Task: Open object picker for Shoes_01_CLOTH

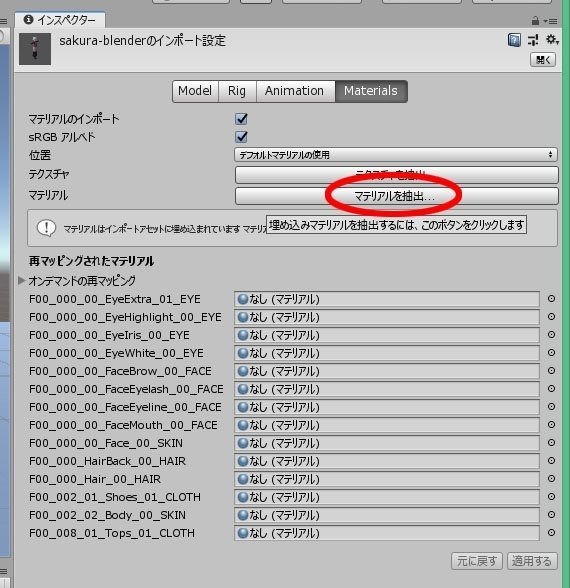Action: (x=551, y=497)
